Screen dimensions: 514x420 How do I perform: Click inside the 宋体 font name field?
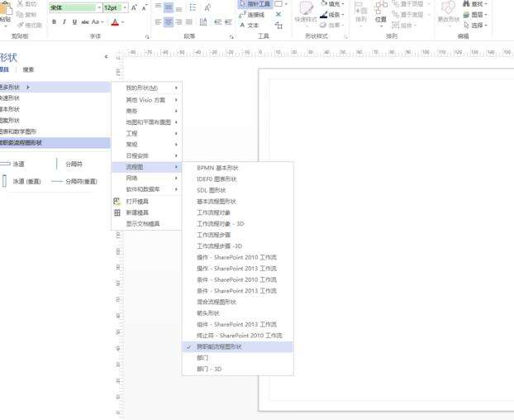(73, 7)
